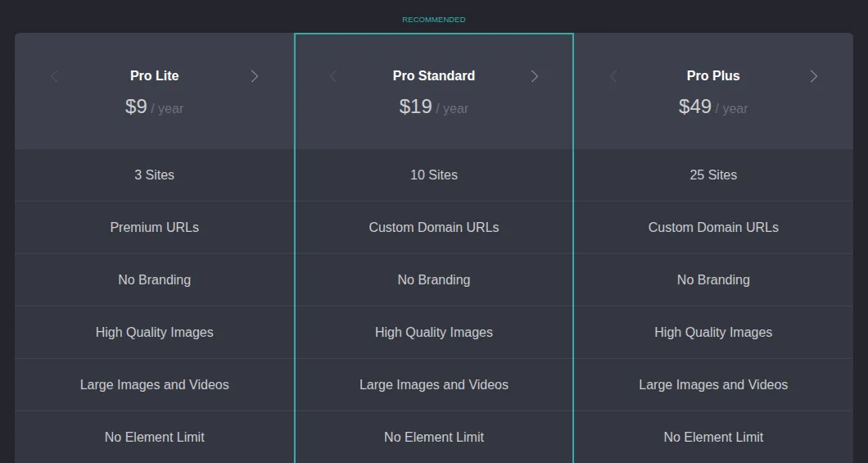Click 'High Quality Images' in Pro Plus column

coord(713,333)
